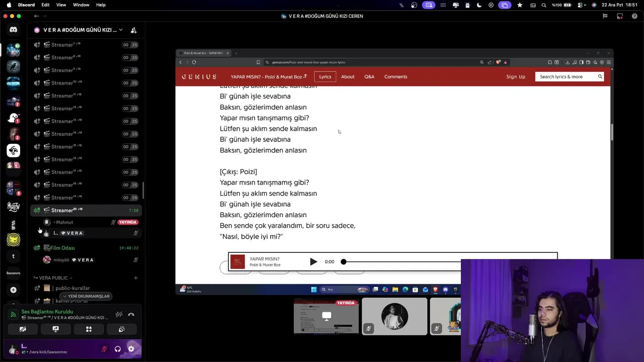The width and height of the screenshot is (644, 362).
Task: Click the bookmark icon left of the address bar
Action: pos(258,62)
